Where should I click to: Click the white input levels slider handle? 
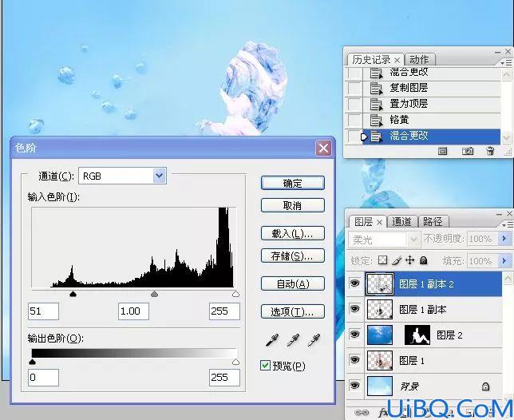click(235, 294)
